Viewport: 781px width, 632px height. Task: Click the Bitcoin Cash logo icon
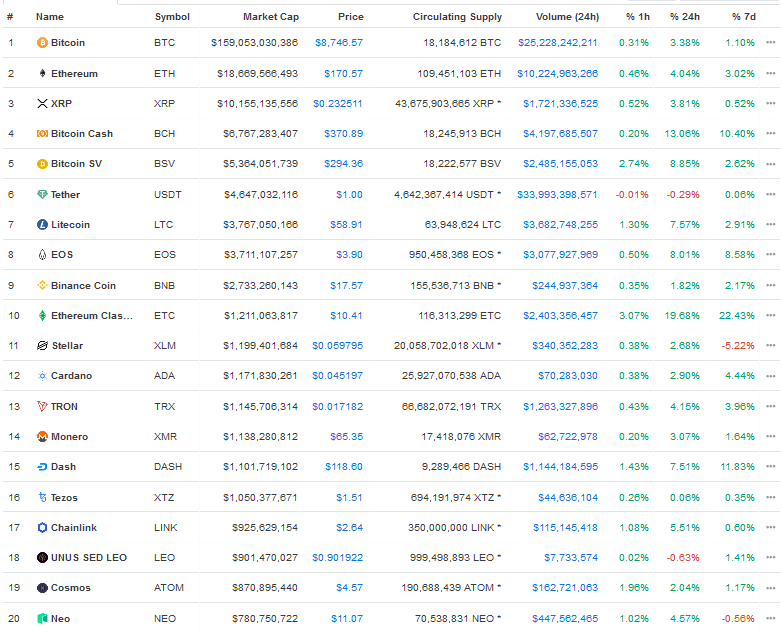pos(42,133)
